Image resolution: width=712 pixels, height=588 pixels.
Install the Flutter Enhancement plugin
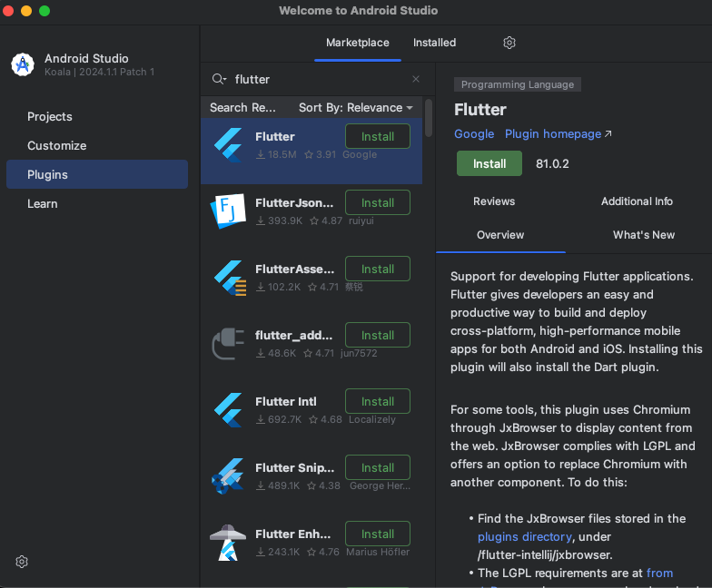pyautogui.click(x=378, y=534)
